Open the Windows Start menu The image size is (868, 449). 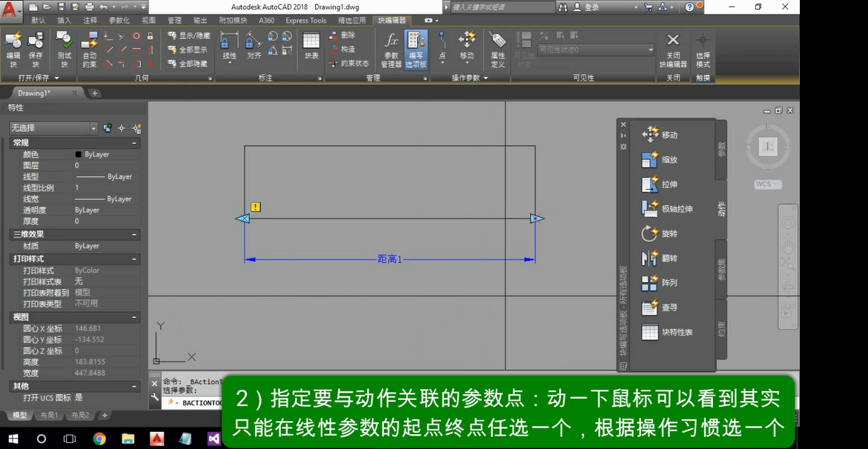click(x=12, y=439)
